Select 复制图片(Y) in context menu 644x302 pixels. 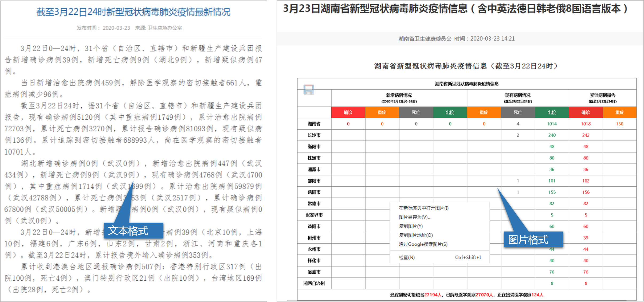tap(411, 226)
